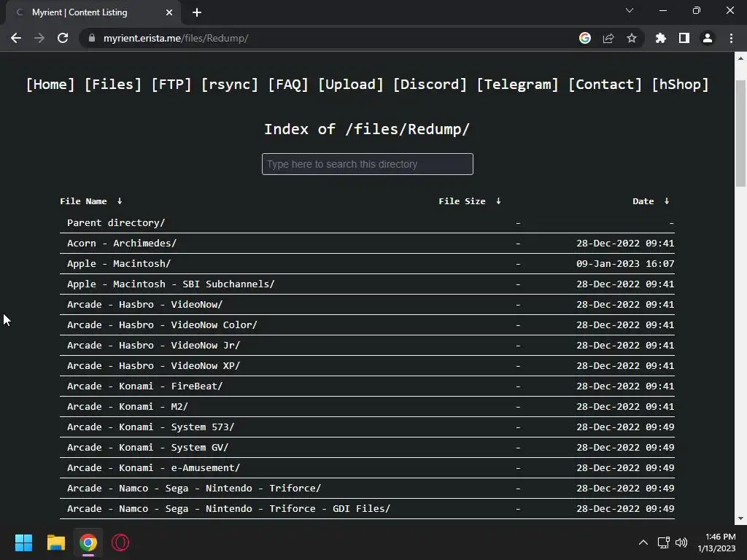Go back to the previous page
This screenshot has width=747, height=560.
point(16,38)
